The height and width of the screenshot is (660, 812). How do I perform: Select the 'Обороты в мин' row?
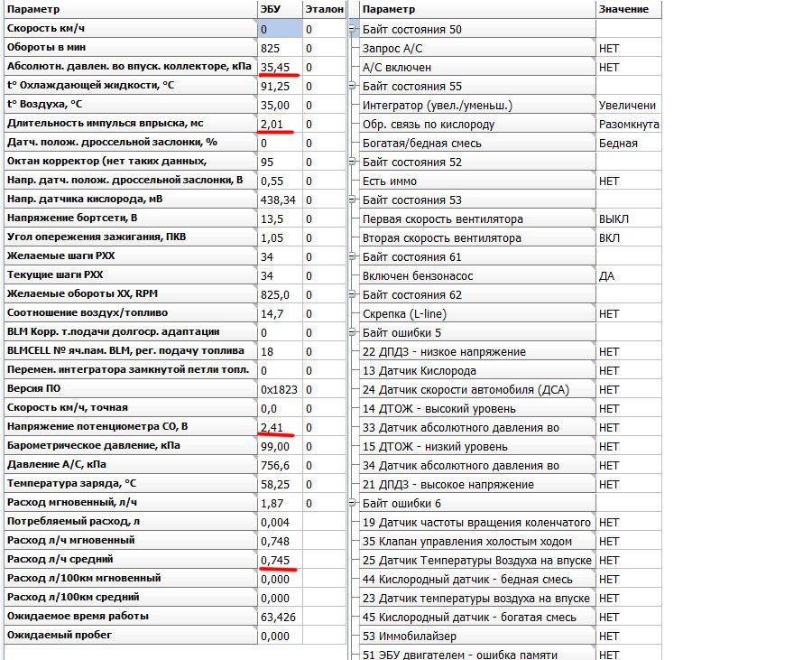click(x=131, y=48)
